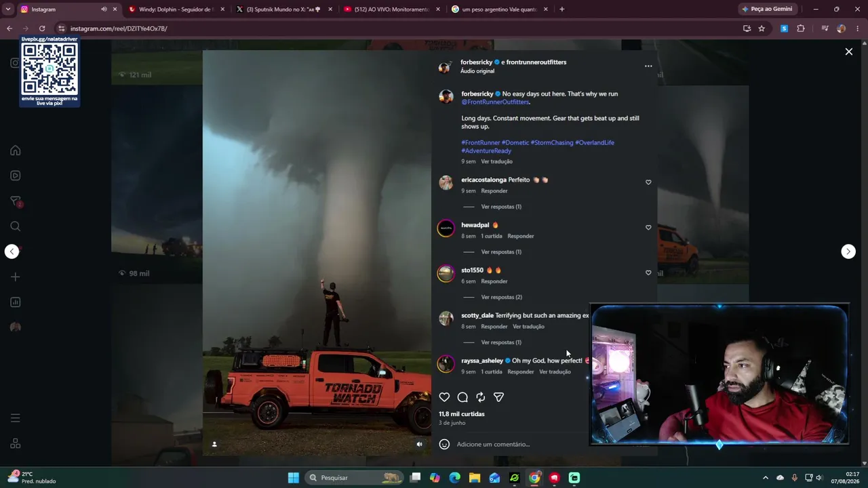The width and height of the screenshot is (868, 488).
Task: Go back in browser history
Action: click(x=9, y=28)
